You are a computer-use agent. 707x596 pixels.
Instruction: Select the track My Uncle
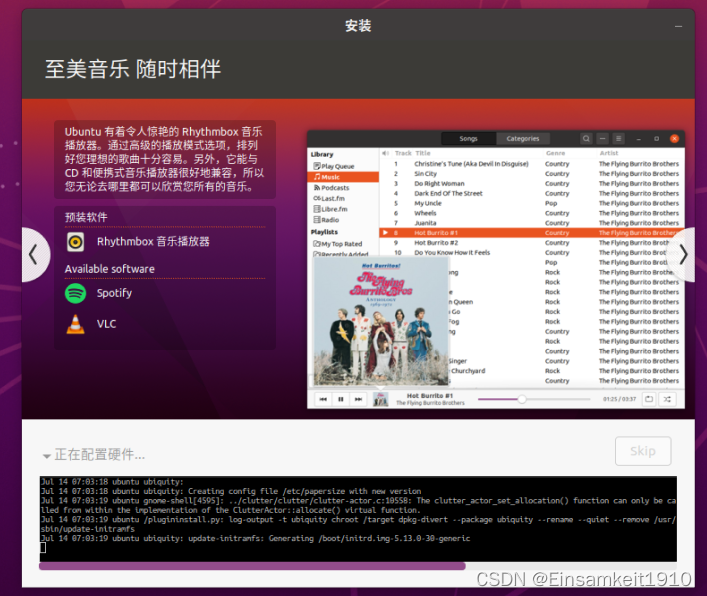(x=428, y=203)
